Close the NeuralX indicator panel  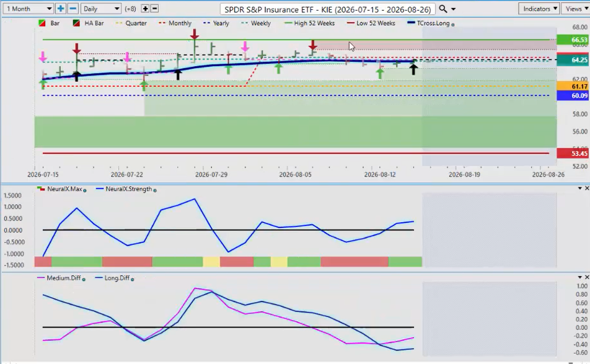(587, 188)
